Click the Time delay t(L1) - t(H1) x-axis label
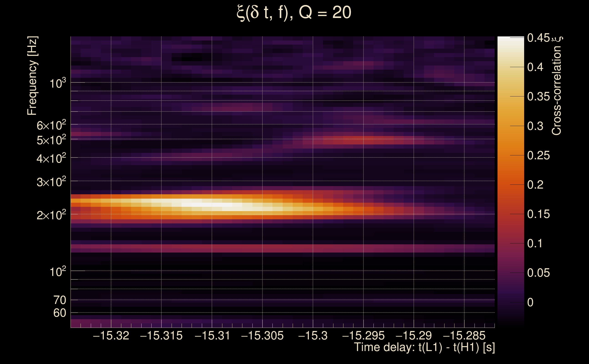The height and width of the screenshot is (364, 589). (424, 347)
